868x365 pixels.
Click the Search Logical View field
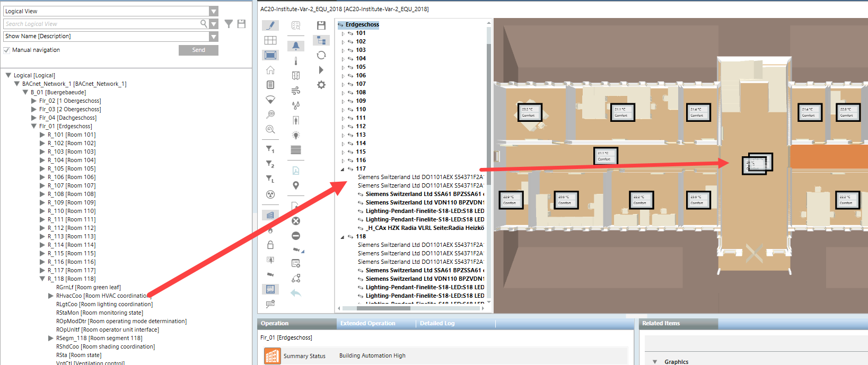[x=101, y=24]
